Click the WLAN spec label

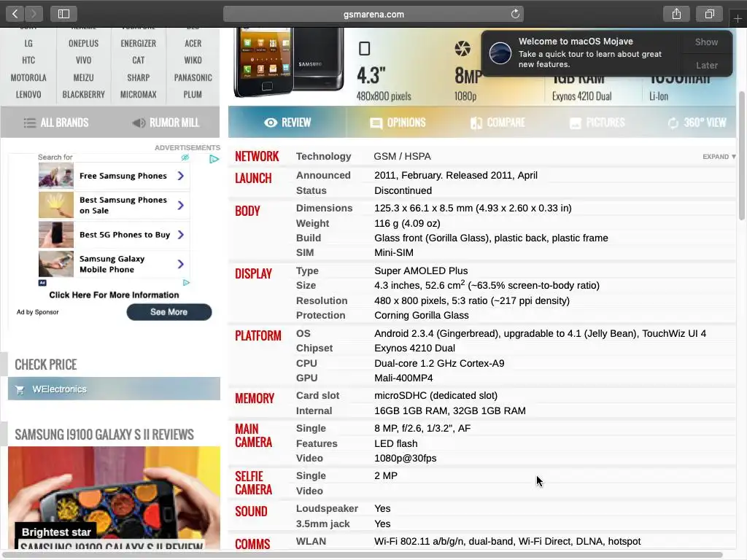click(311, 542)
